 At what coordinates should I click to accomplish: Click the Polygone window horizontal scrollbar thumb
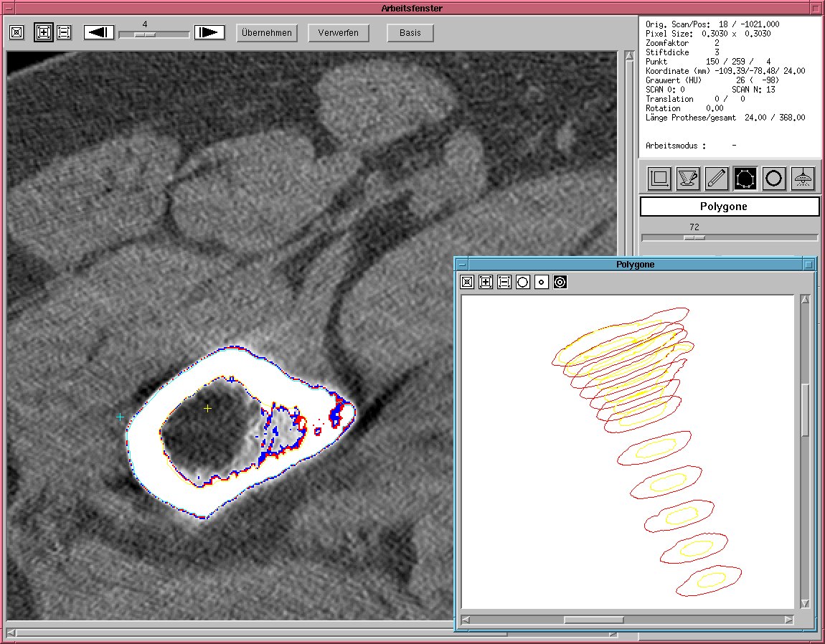tap(593, 620)
